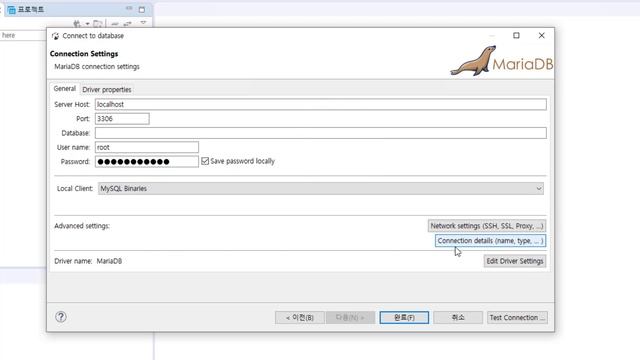This screenshot has width=640, height=360.
Task: Open the Local Client dropdown
Action: point(321,189)
